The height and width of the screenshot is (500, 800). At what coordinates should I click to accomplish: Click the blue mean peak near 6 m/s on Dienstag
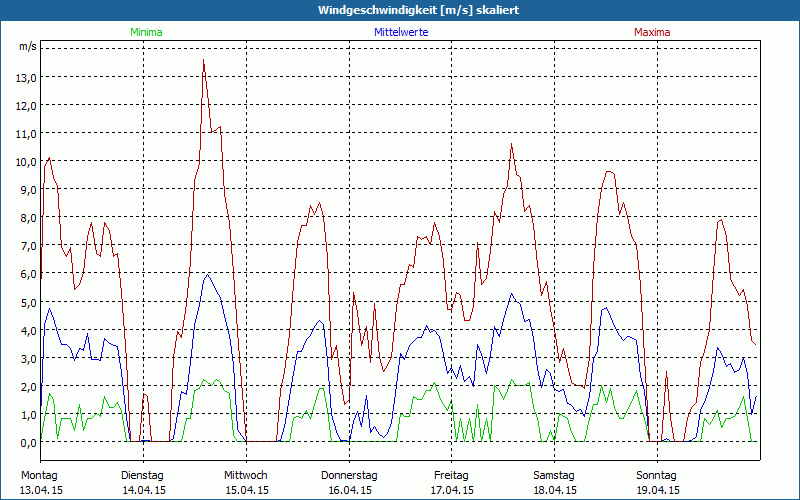(x=207, y=274)
